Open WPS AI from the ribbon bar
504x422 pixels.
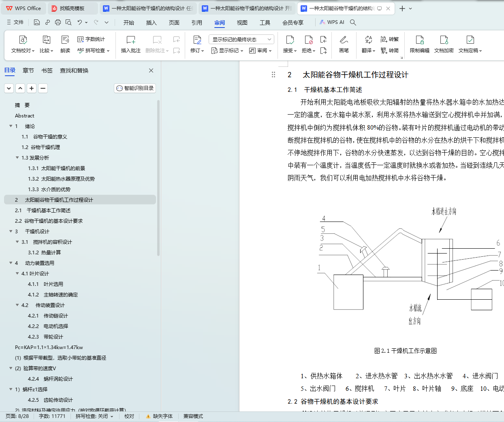pos(332,23)
